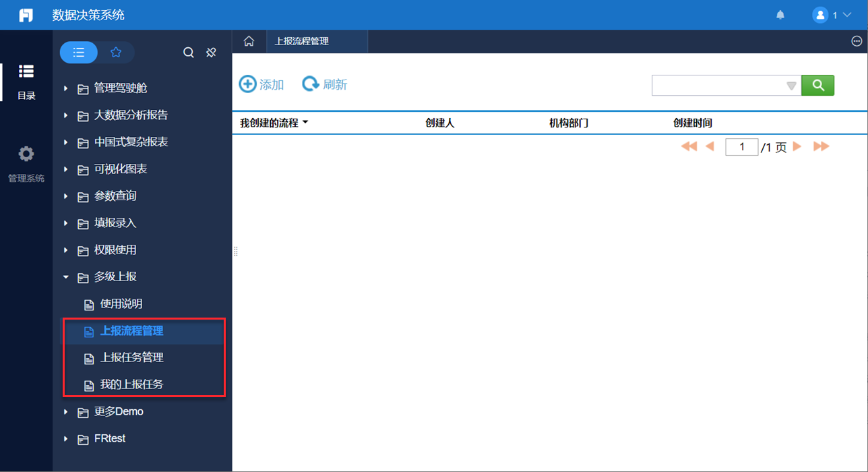Go to the home tab icon
Viewport: 868px width, 472px height.
point(249,41)
